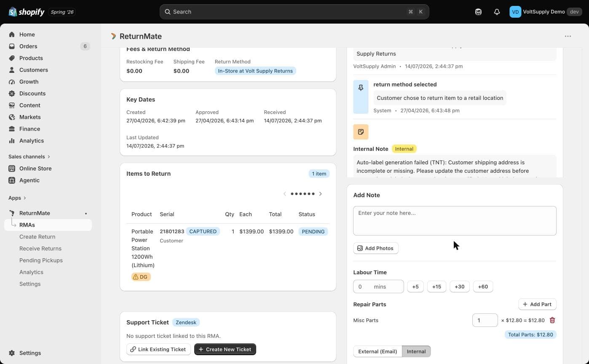Screen dimensions: 589x364
Task: Click the Misc Parts quantity field
Action: [485, 320]
